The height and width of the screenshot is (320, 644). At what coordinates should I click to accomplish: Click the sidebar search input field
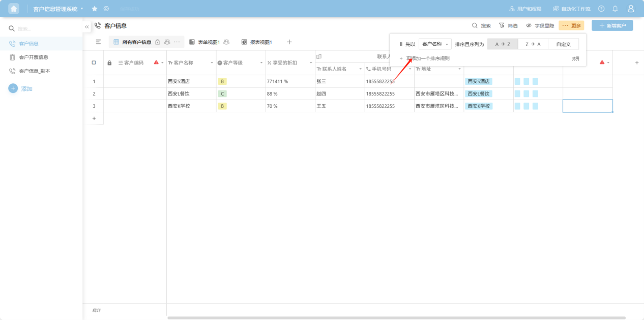[46, 29]
